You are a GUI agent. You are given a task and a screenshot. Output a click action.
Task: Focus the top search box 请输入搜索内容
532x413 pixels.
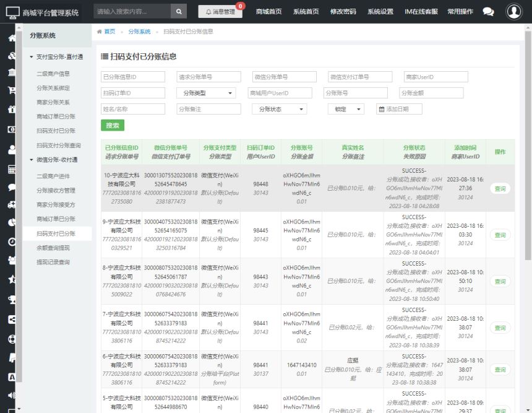132,12
